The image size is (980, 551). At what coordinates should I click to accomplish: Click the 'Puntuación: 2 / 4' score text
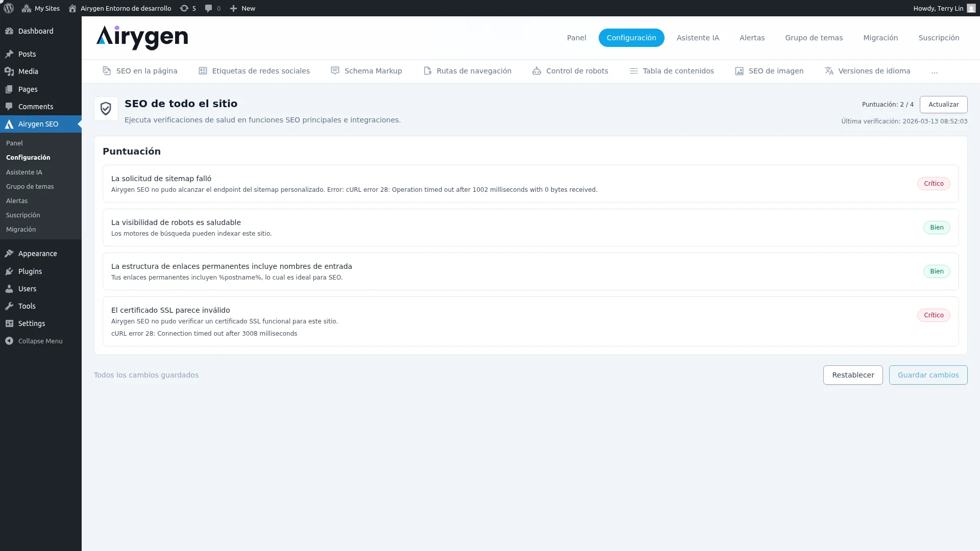click(888, 105)
